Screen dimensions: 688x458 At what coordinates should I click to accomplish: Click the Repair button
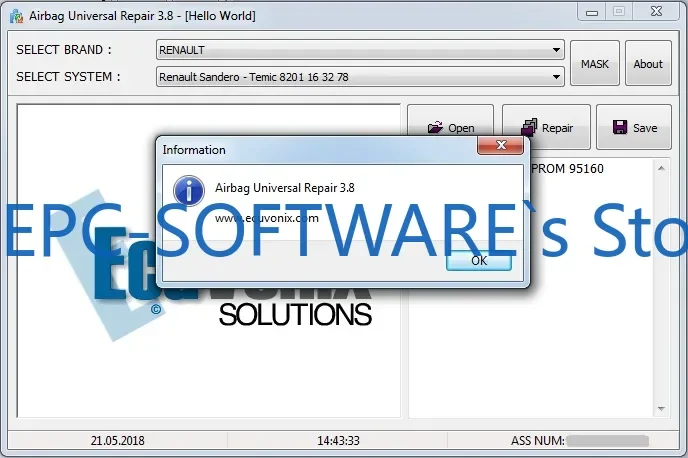546,127
